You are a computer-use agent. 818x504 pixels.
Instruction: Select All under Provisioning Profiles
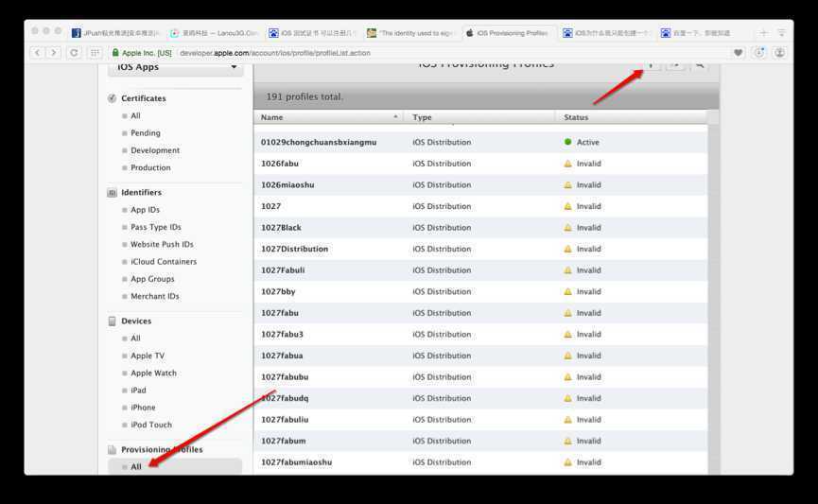175,466
